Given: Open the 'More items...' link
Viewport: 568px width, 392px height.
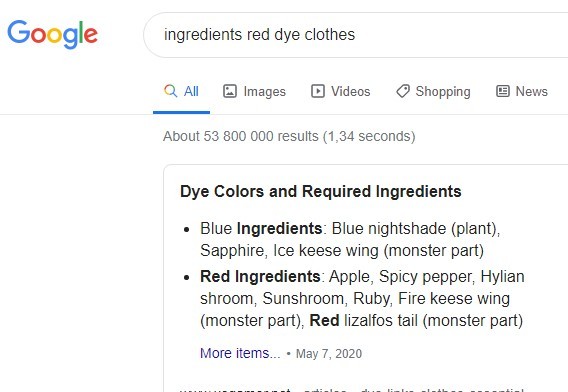Looking at the screenshot, I should click(x=240, y=353).
